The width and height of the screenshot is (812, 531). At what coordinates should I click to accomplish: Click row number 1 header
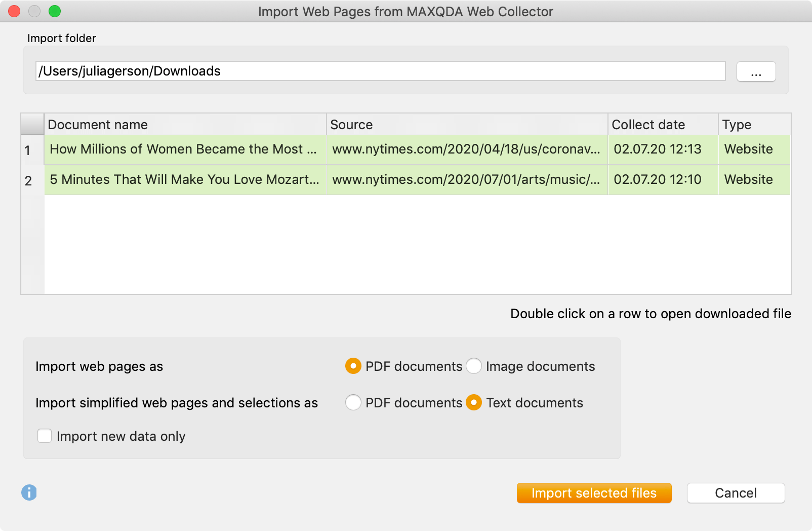click(33, 150)
